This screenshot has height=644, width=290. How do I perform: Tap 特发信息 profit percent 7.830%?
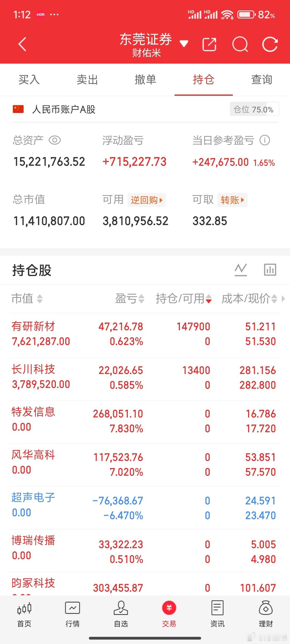coord(126,429)
